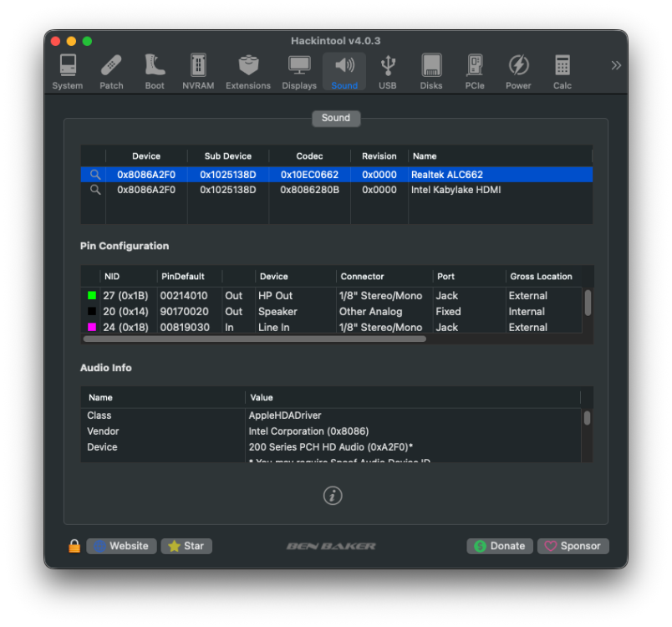672x627 pixels.
Task: Sort by the Device column header
Action: [x=146, y=156]
